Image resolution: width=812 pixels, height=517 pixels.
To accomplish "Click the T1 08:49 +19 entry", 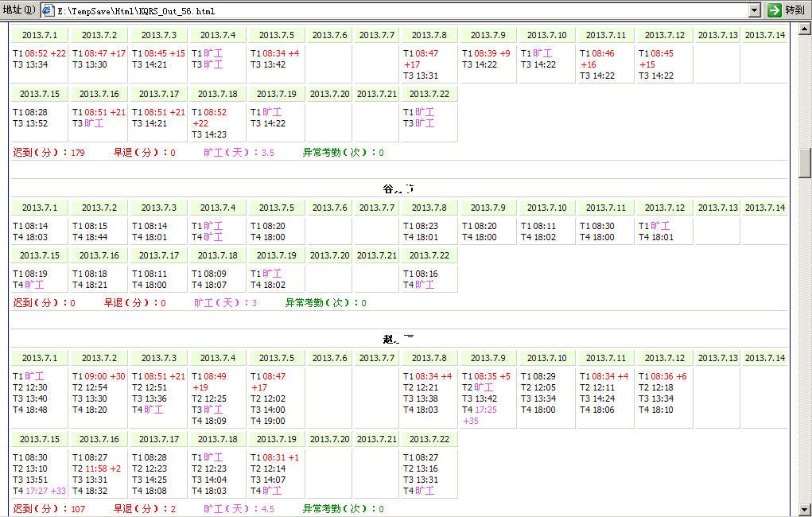I will coord(208,383).
